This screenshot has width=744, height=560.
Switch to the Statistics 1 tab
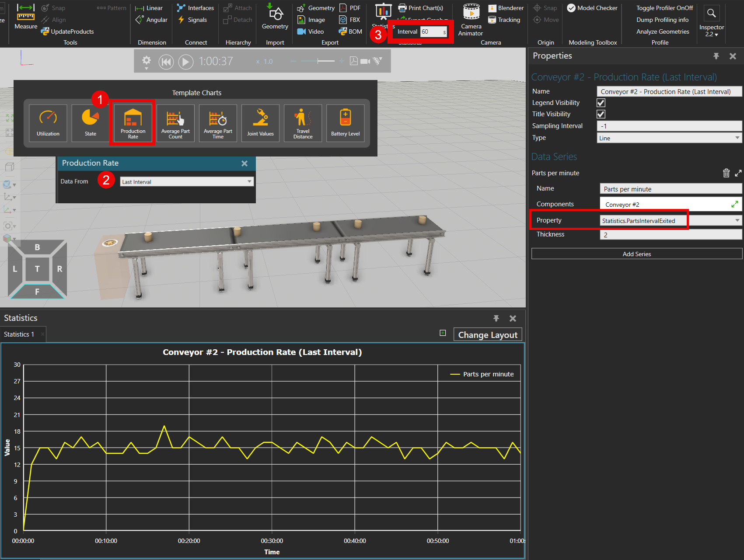pyautogui.click(x=19, y=334)
